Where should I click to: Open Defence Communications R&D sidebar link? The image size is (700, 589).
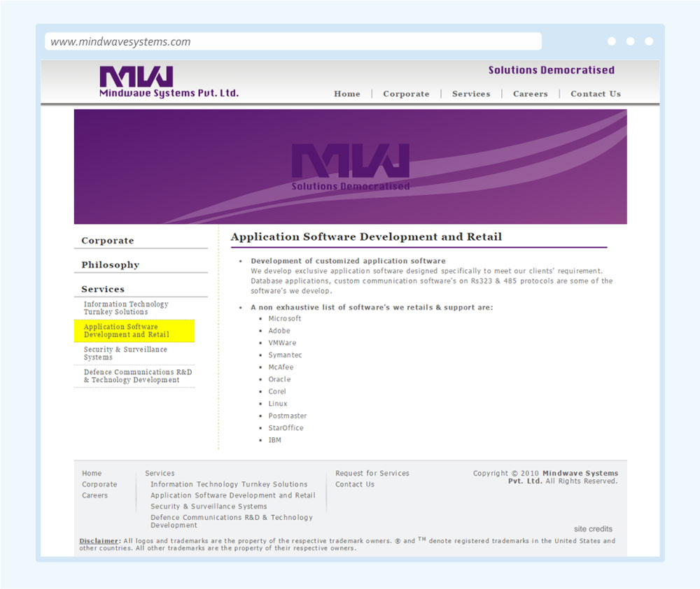(138, 376)
